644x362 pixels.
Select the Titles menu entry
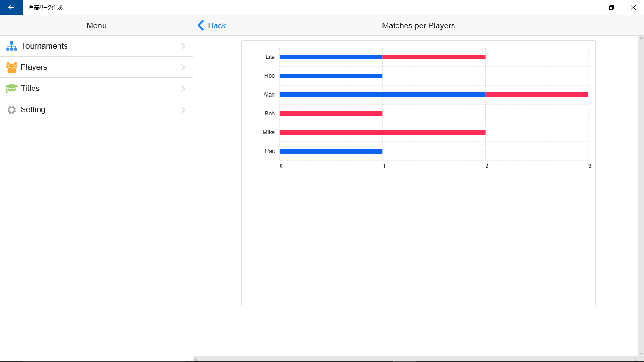[x=30, y=89]
